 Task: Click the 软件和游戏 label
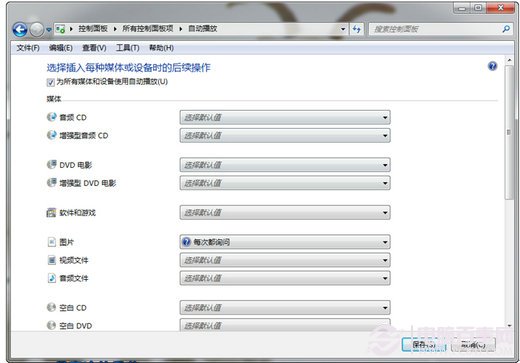77,213
